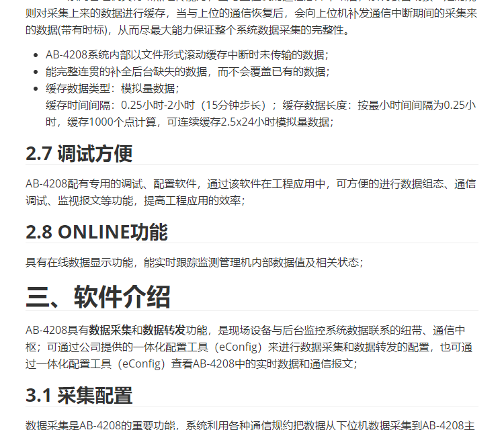504x430 pixels.
Task: Click the line "时，缓存1000个点计算"
Action: (190, 122)
